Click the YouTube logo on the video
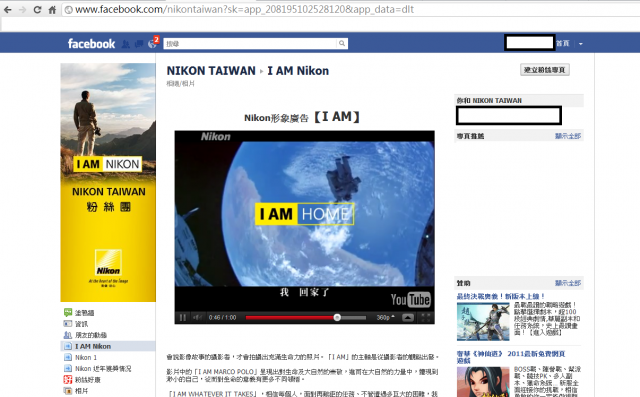This screenshot has width=640, height=397. click(410, 299)
